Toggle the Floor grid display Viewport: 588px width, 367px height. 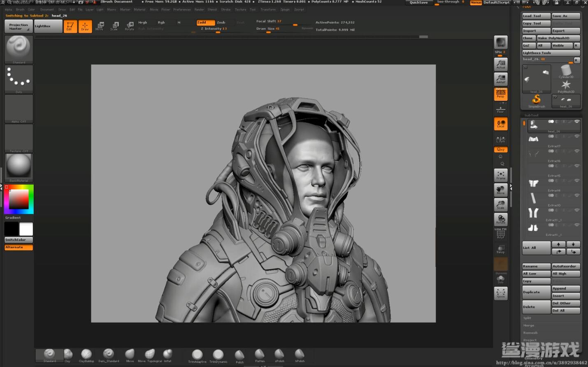(x=501, y=109)
